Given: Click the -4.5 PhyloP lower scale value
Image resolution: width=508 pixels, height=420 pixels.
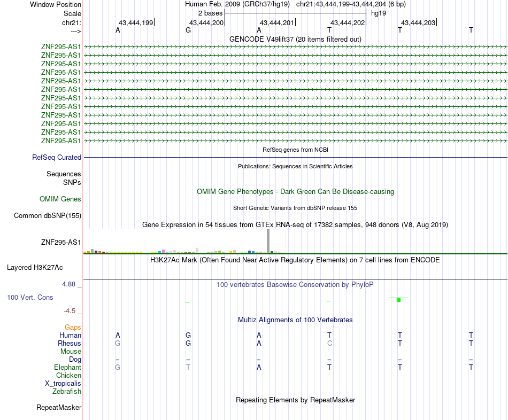Looking at the screenshot, I should (x=70, y=311).
